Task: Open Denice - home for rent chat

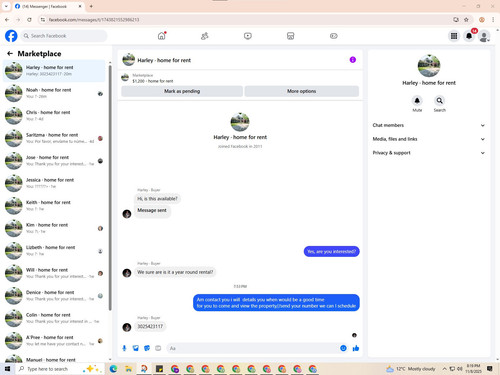Action: pos(54,296)
